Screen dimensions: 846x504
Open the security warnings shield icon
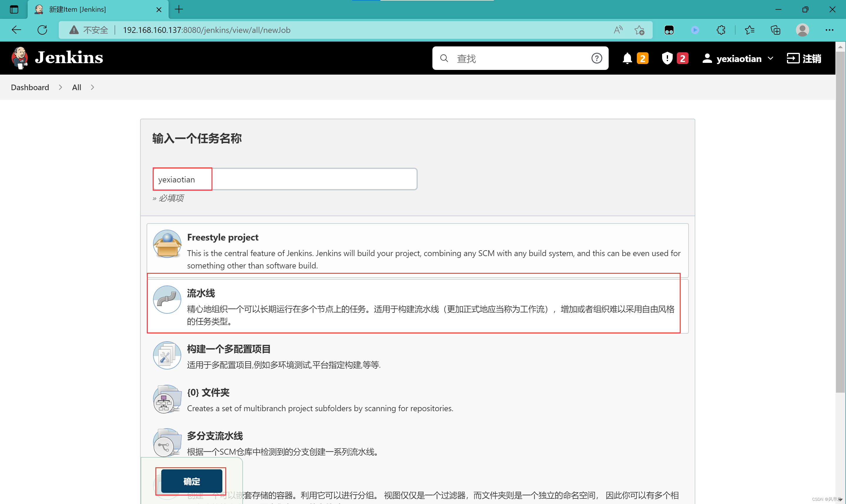(x=667, y=58)
